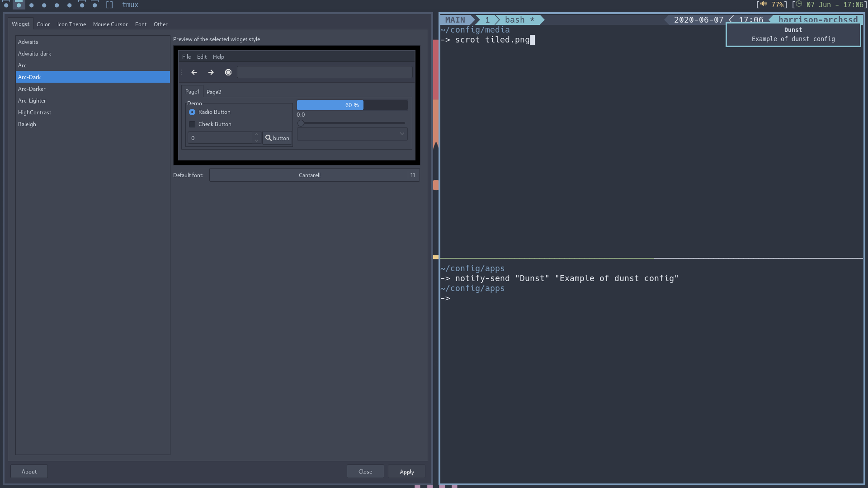868x488 pixels.
Task: Select the Radio Button in Demo
Action: (192, 112)
